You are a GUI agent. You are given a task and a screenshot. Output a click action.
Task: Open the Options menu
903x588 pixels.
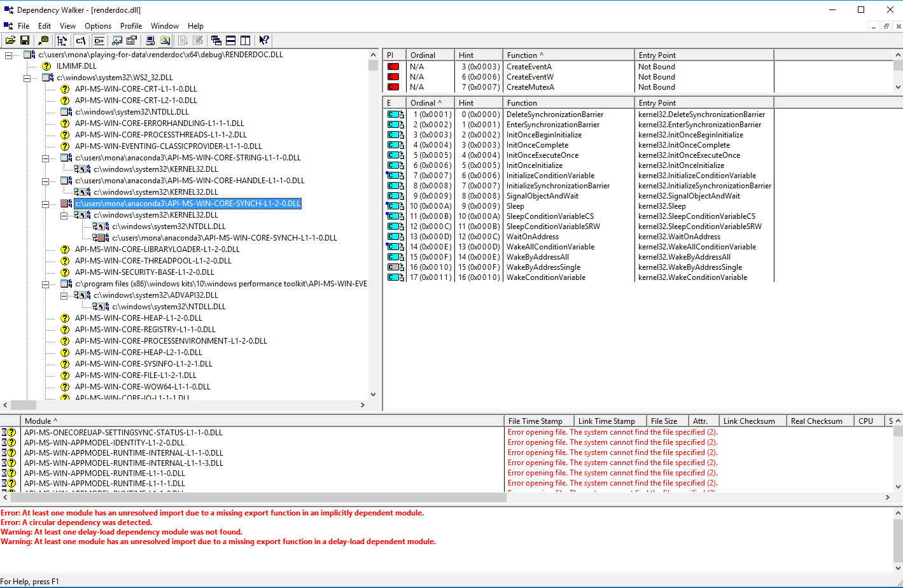click(97, 26)
